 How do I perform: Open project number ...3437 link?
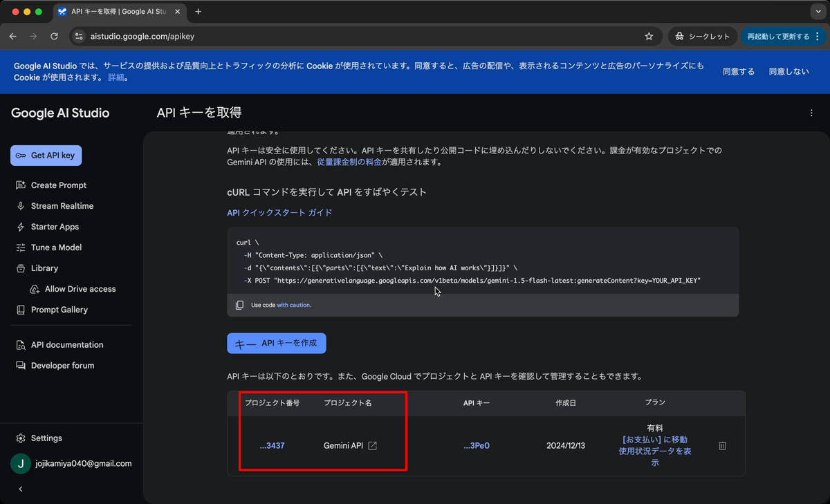point(272,446)
